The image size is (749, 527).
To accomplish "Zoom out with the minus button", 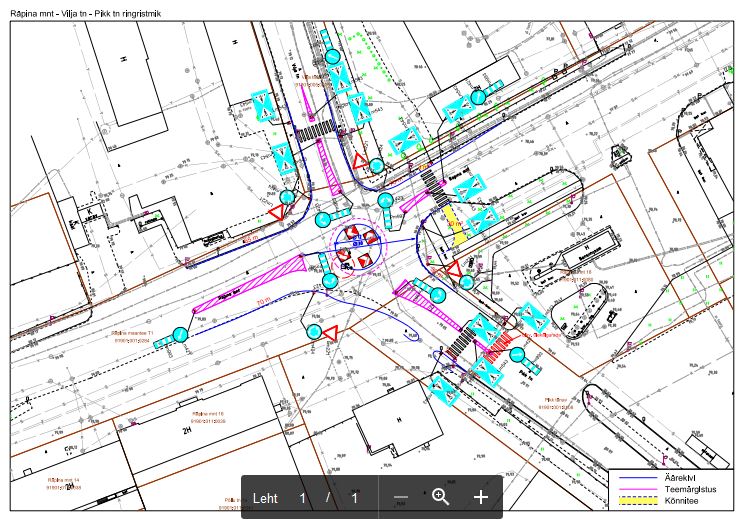I will [x=401, y=497].
